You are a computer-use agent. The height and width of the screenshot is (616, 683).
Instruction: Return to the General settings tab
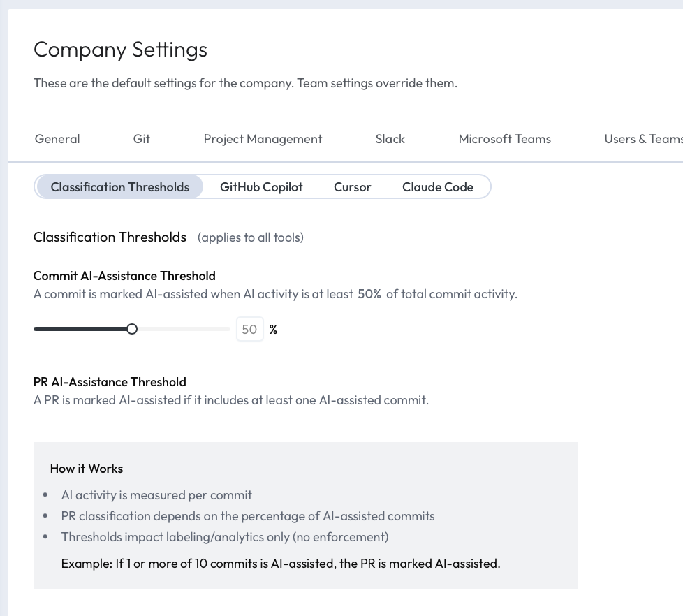pos(57,139)
